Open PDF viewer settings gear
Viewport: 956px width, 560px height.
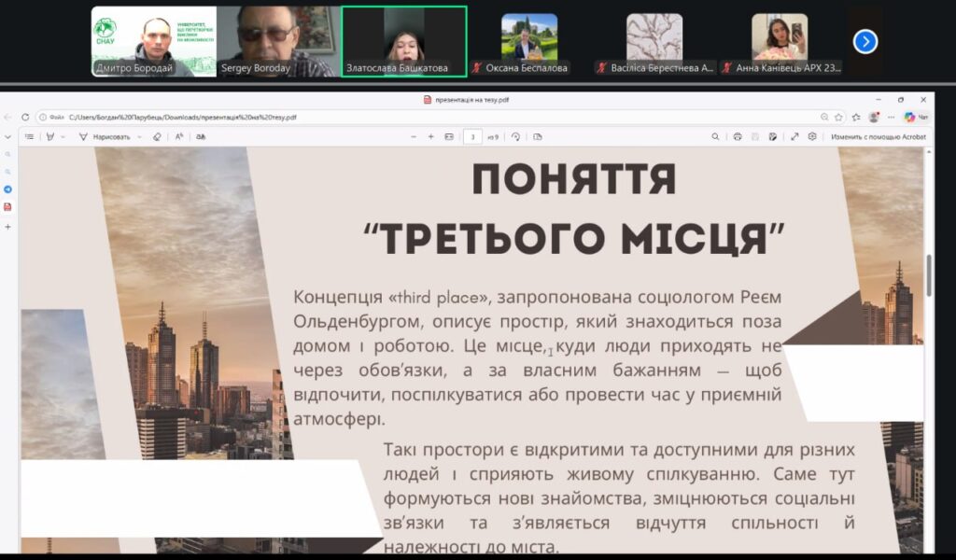tap(812, 136)
